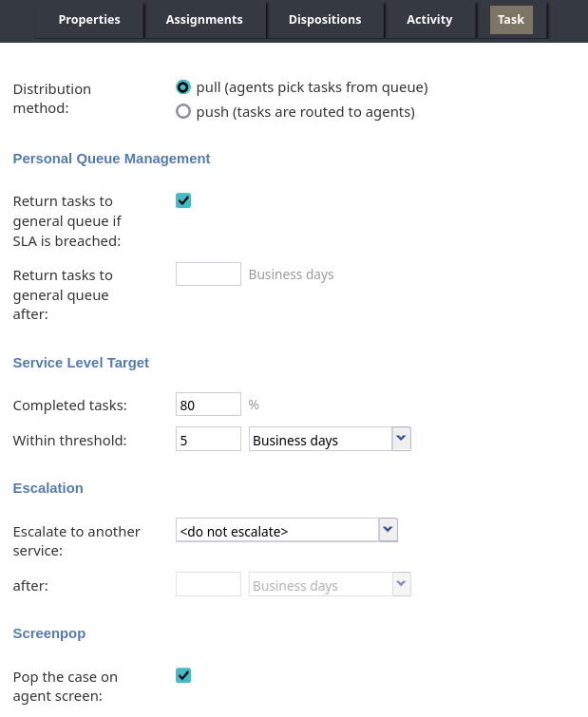
Task: Click the escalation after value field
Action: [208, 584]
